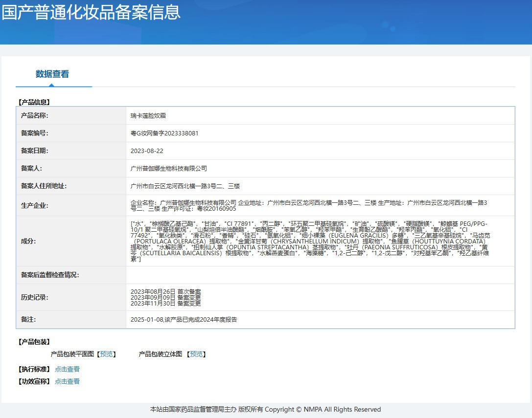532x418 pixels.
Task: Click the 【产品信息】 section heading
Action: 34,102
